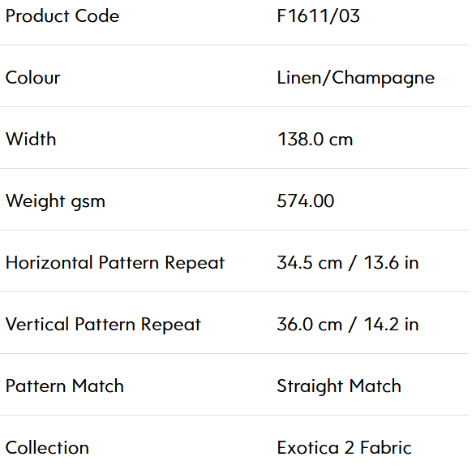Select the Collection label

pyautogui.click(x=47, y=448)
